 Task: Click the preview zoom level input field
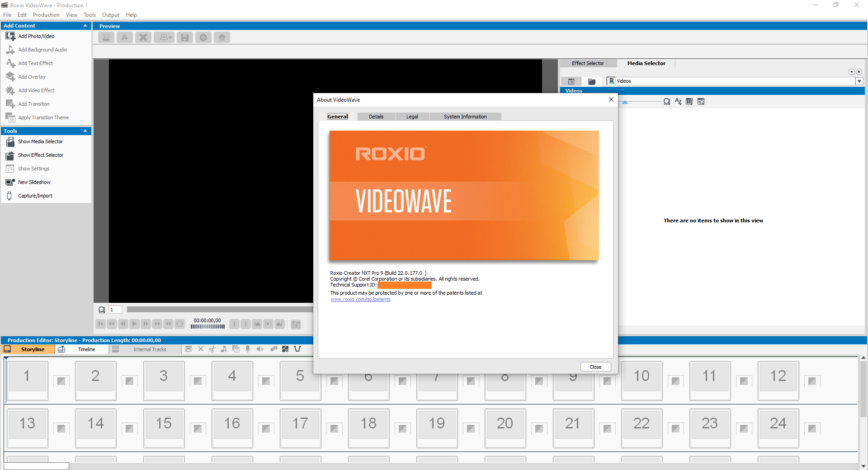click(115, 310)
